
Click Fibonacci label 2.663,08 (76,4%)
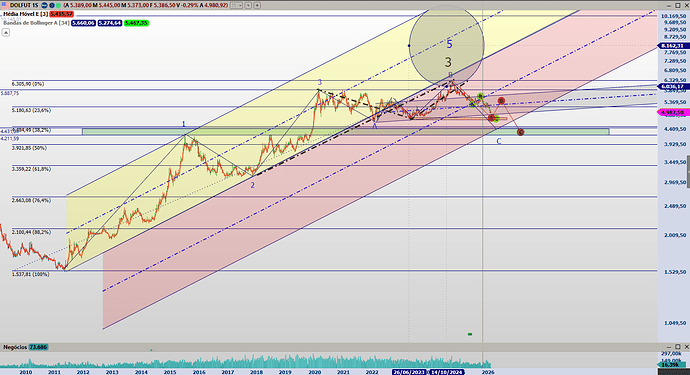(x=31, y=200)
